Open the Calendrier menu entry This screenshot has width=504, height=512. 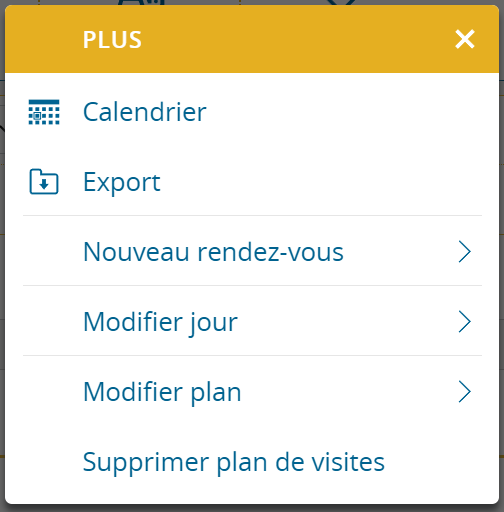tap(145, 112)
